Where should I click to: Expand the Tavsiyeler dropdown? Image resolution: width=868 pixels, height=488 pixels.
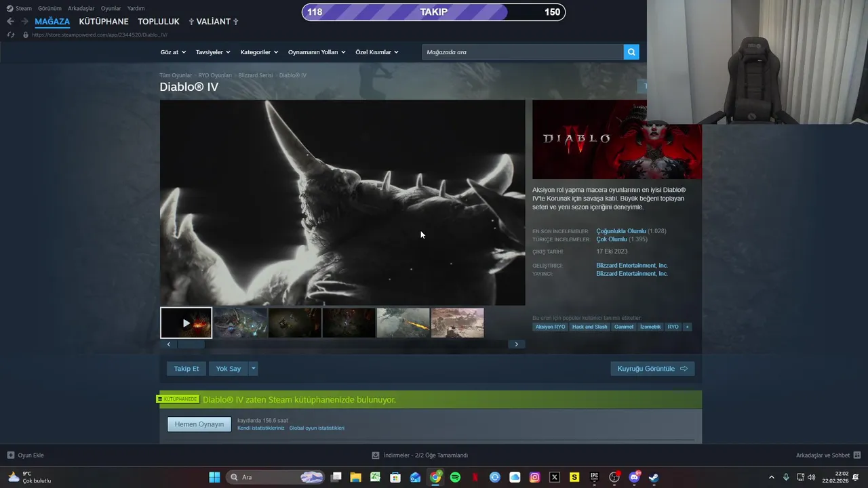[x=213, y=52]
